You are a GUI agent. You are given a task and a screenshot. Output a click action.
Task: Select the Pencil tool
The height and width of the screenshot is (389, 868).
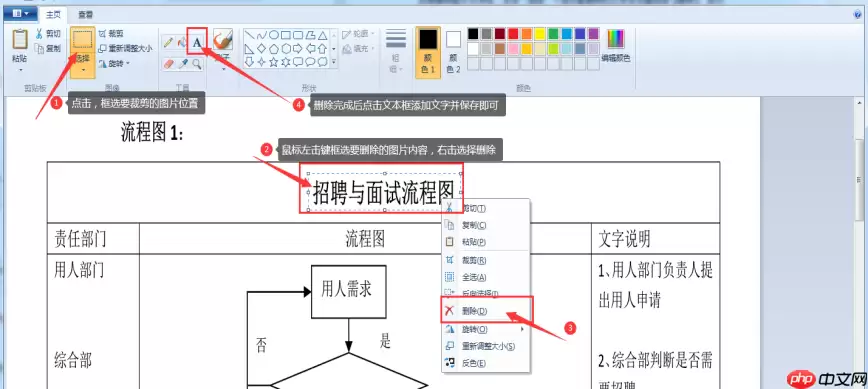[x=168, y=43]
